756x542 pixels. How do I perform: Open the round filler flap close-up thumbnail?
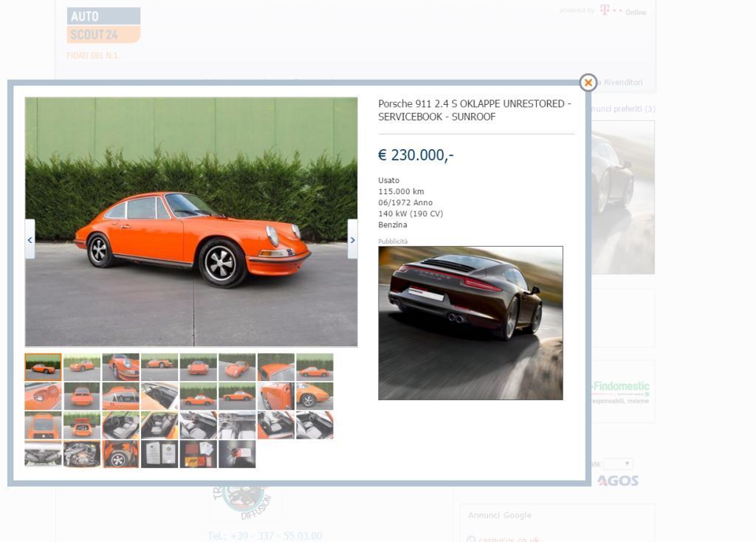(x=43, y=396)
